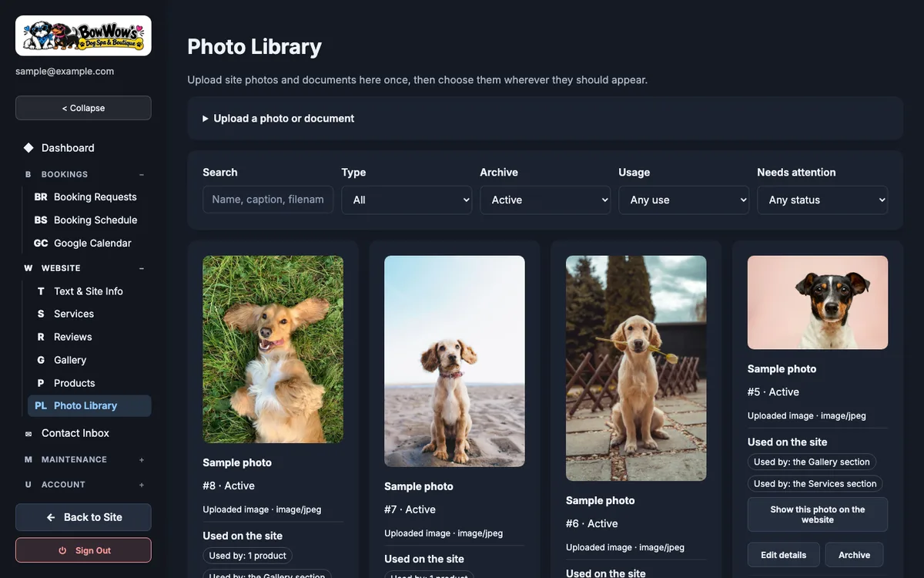Screen dimensions: 924x578
Task: Archive photo #5
Action: [x=855, y=555]
